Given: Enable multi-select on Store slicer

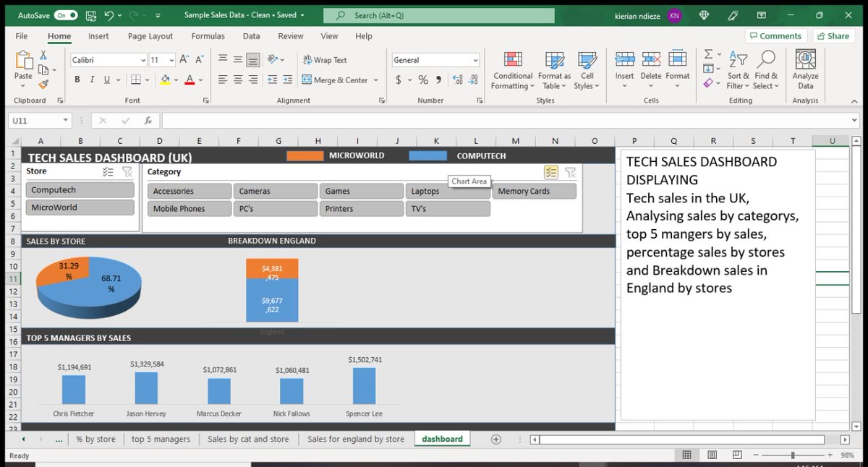Looking at the screenshot, I should [x=108, y=171].
